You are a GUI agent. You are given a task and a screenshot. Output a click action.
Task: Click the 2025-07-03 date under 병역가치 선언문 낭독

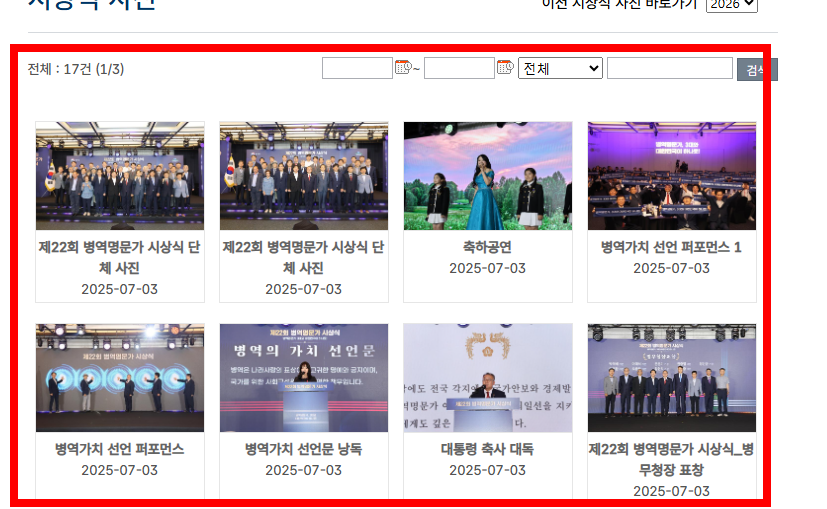coord(303,470)
